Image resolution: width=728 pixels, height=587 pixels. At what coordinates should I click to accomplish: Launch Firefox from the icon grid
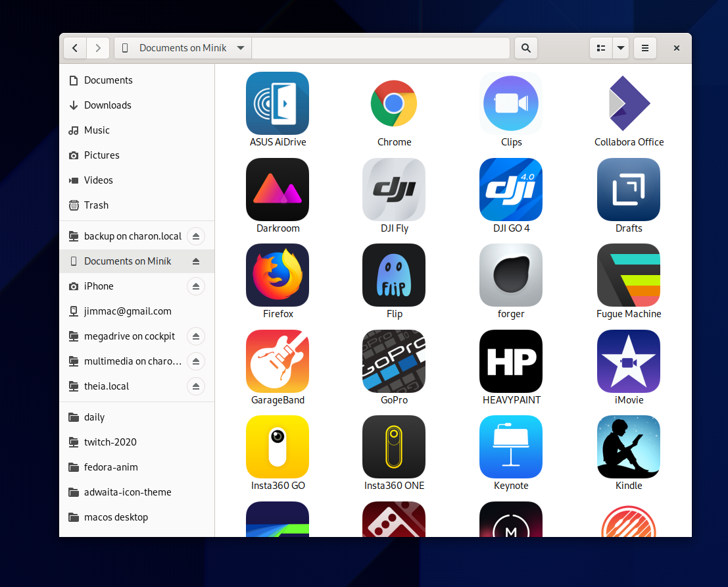(278, 275)
